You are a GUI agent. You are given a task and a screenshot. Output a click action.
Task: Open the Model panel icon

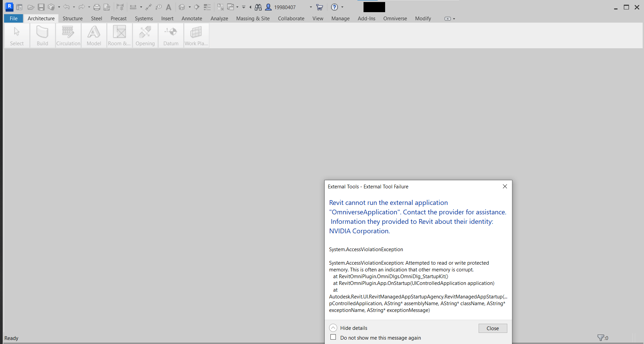[x=94, y=35]
